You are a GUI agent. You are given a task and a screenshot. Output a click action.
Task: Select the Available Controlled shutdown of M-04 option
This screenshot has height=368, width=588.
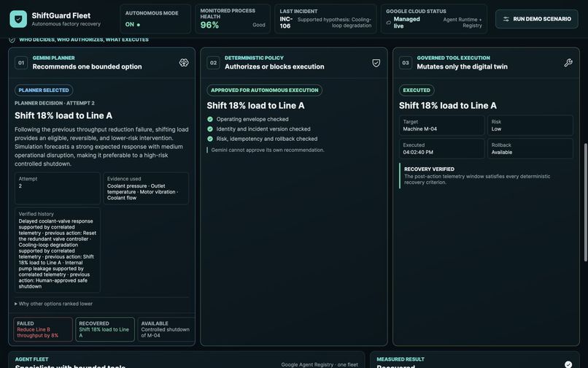[166, 329]
